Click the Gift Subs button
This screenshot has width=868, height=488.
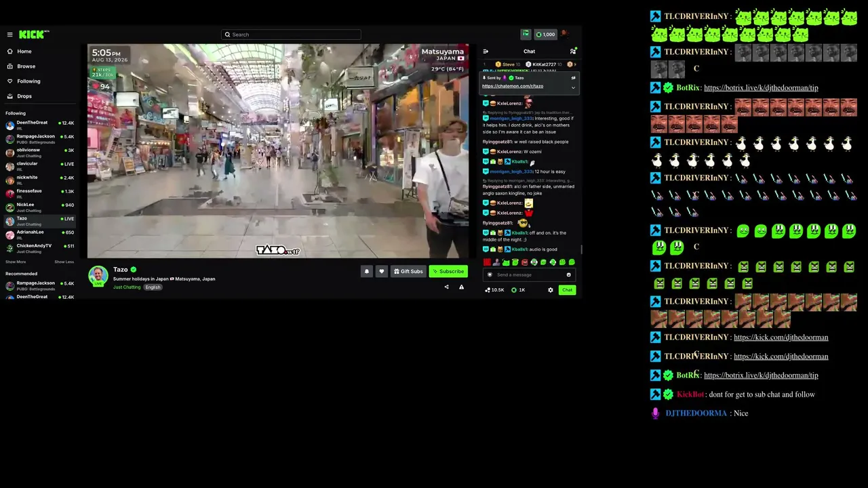coord(408,272)
